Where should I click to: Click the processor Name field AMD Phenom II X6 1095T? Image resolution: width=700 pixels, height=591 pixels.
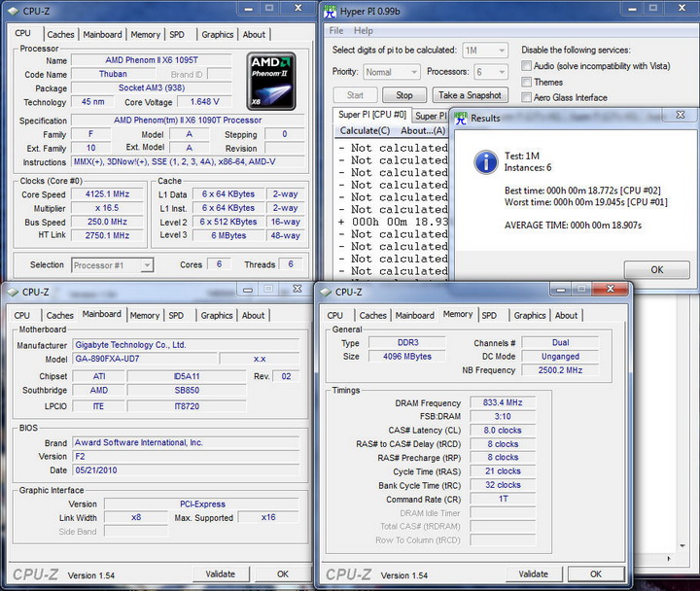pos(152,60)
